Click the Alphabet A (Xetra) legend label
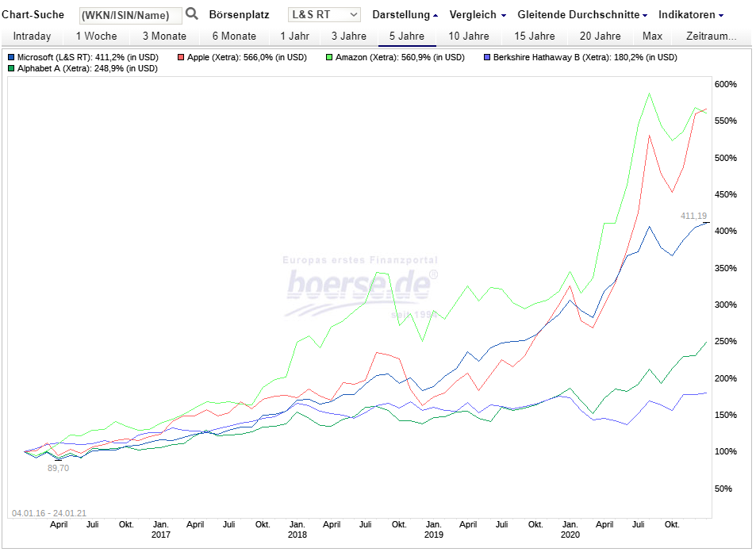 click(x=88, y=68)
